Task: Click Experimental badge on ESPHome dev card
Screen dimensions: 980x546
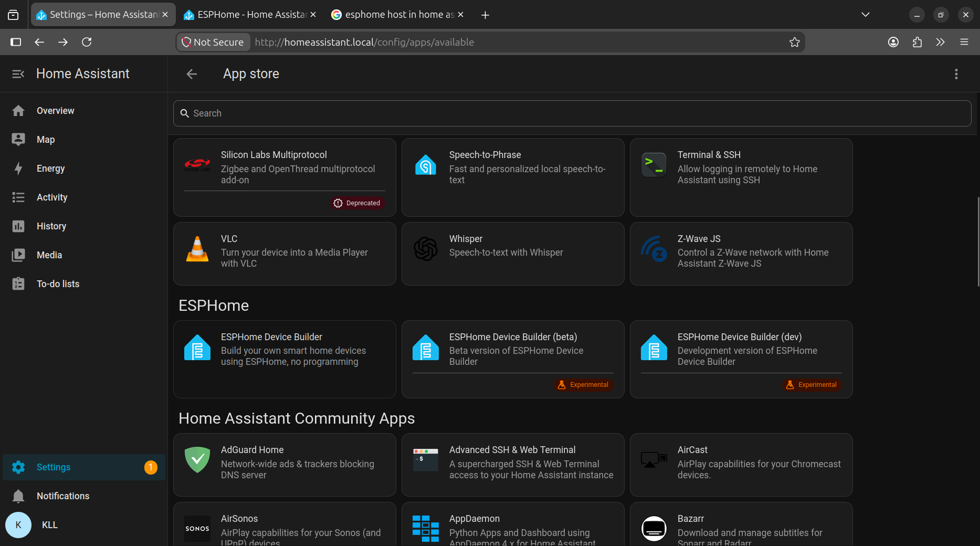Action: [x=812, y=385]
